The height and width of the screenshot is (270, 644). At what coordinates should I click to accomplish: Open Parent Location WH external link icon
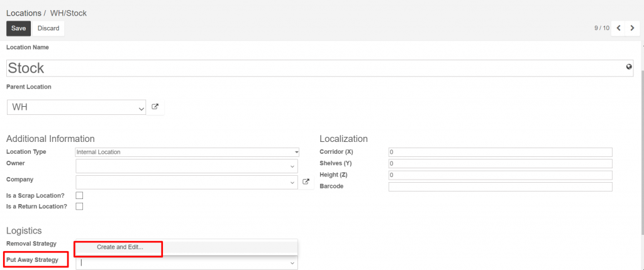(155, 107)
